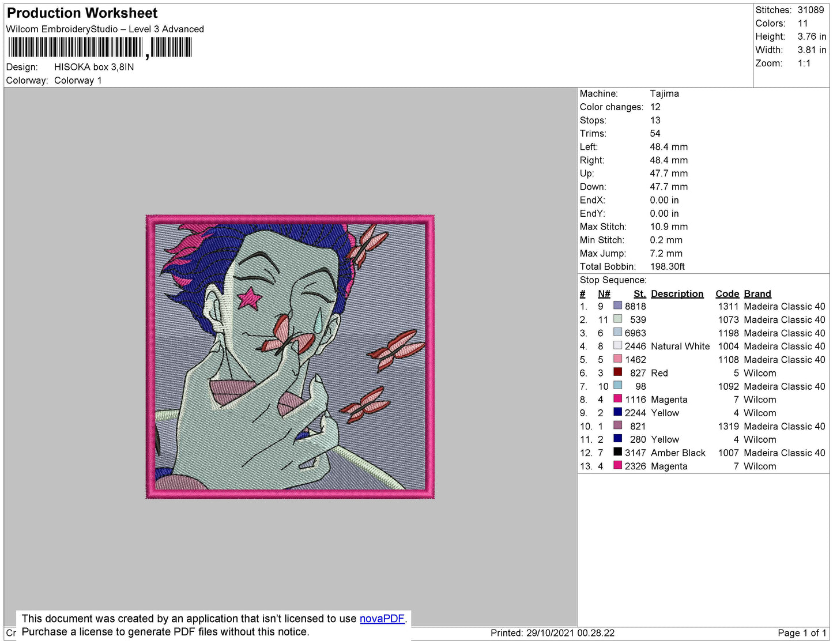833x644 pixels.
Task: Select the Machine value 'Tajima'
Action: click(x=665, y=93)
